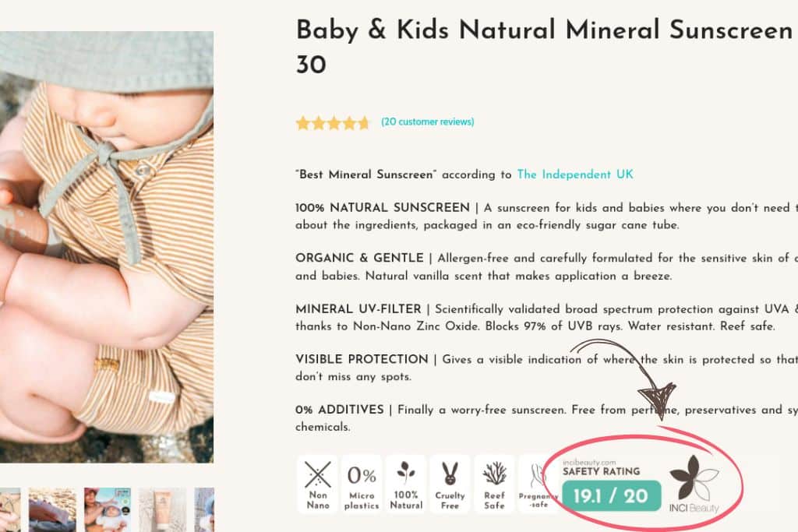Click the five-star rating icons
The height and width of the screenshot is (532, 798).
coord(333,122)
